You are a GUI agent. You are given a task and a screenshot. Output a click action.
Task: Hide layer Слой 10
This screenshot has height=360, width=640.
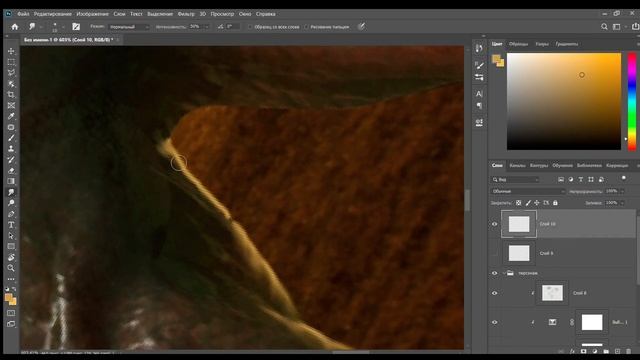pos(494,224)
